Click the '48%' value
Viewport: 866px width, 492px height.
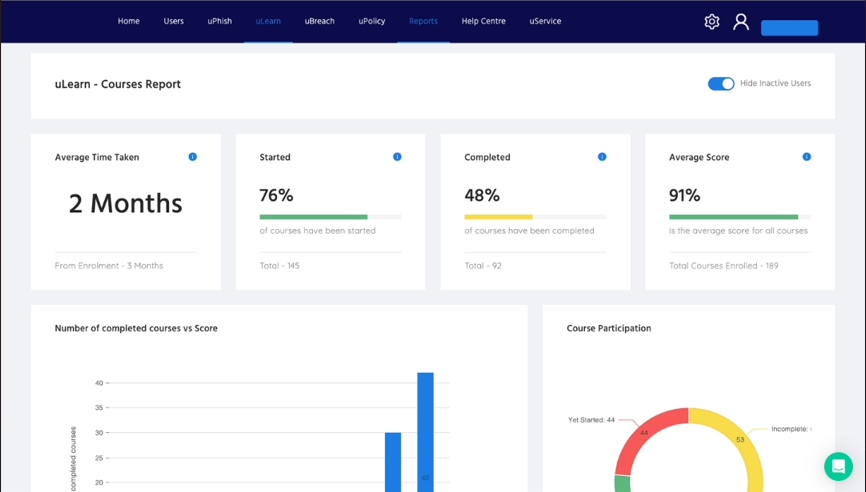click(482, 195)
